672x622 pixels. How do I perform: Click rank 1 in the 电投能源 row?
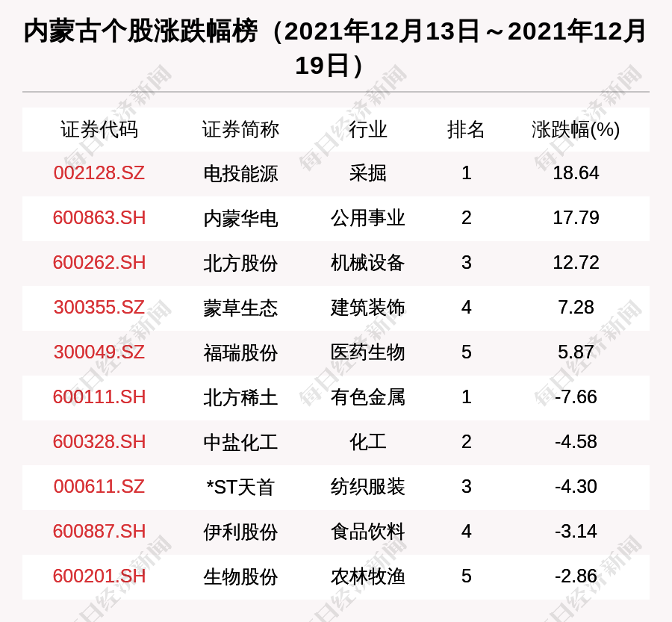(466, 173)
